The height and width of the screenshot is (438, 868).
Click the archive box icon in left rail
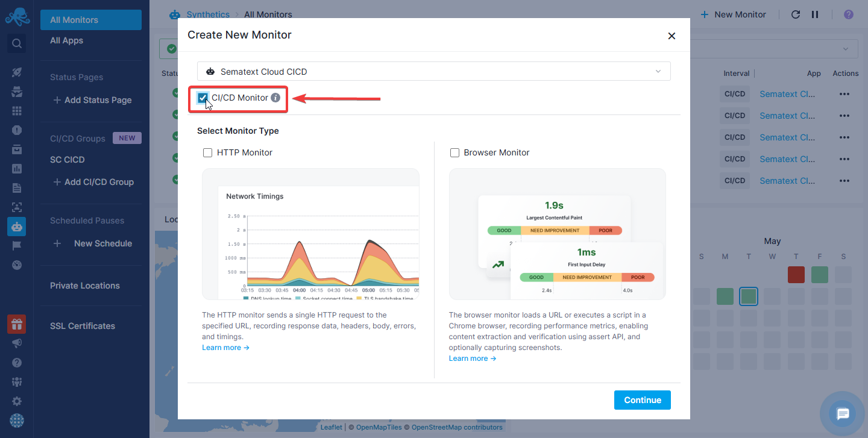click(17, 149)
